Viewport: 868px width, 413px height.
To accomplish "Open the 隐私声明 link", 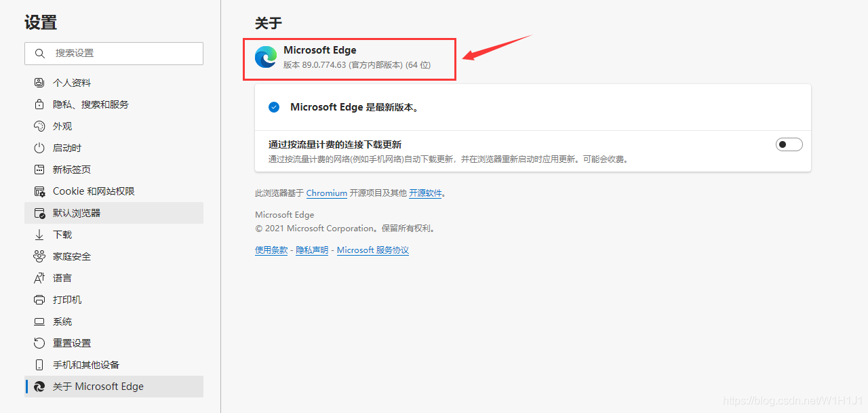I will coord(312,250).
